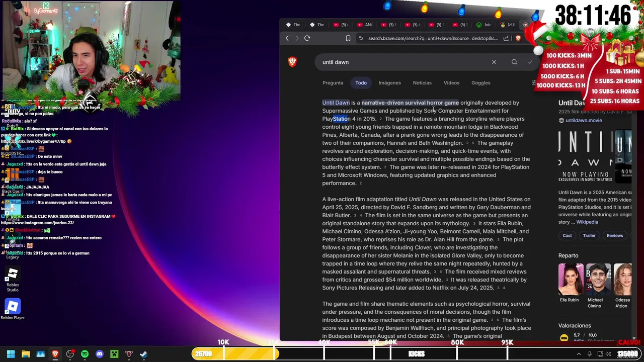This screenshot has height=362, width=644.
Task: Open the Roblox Studio desktop shortcut
Action: 13,280
